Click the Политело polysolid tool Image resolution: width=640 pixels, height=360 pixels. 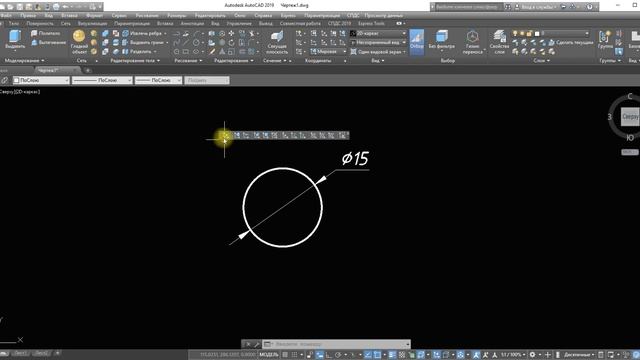pyautogui.click(x=46, y=33)
